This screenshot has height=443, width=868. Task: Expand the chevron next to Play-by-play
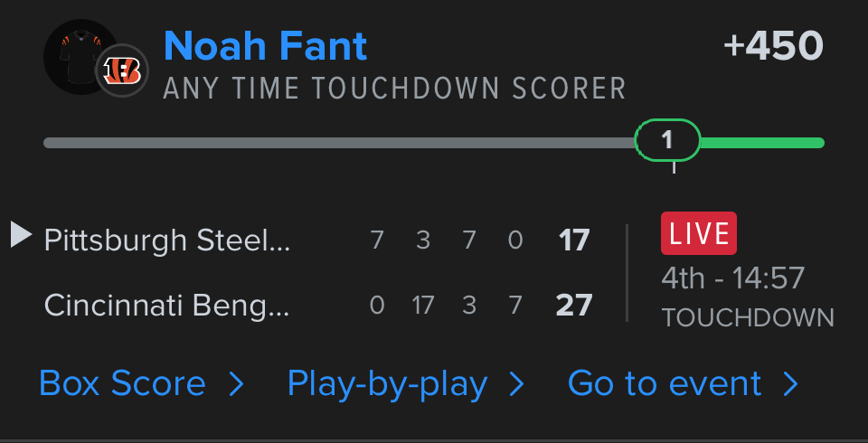(x=517, y=385)
